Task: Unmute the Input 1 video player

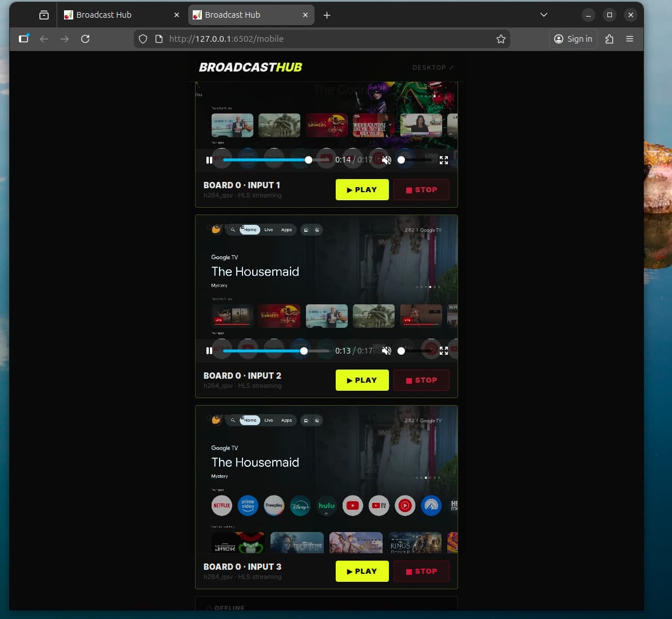Action: 387,160
